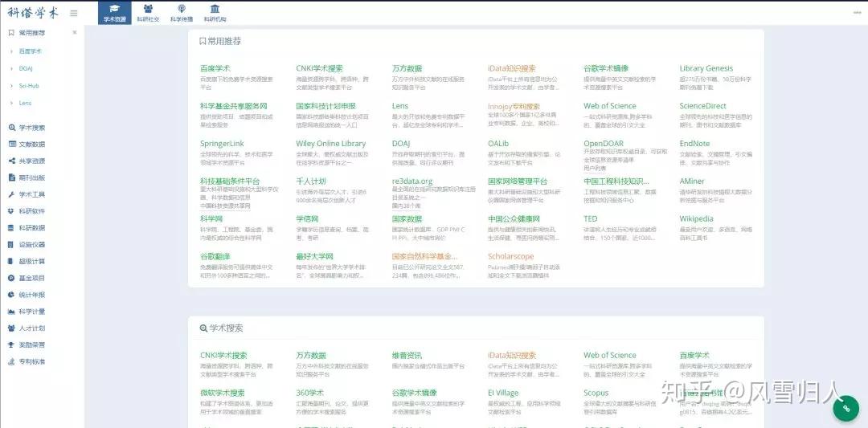Open 国家数据 link
Screen dimensions: 868x428
point(407,219)
